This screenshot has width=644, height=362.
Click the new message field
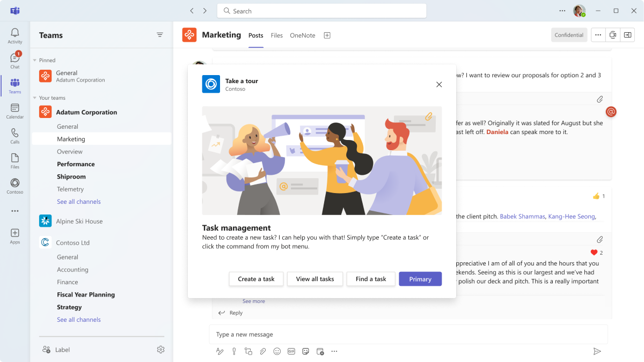tap(408, 334)
